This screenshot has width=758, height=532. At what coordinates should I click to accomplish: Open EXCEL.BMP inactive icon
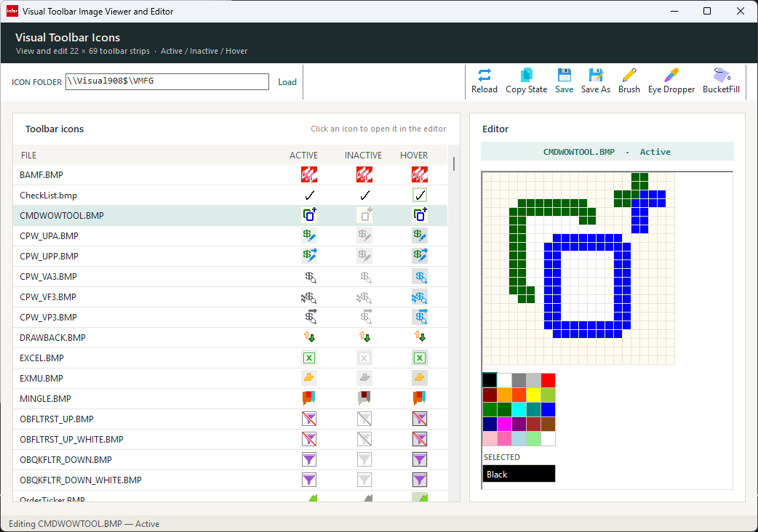(364, 358)
